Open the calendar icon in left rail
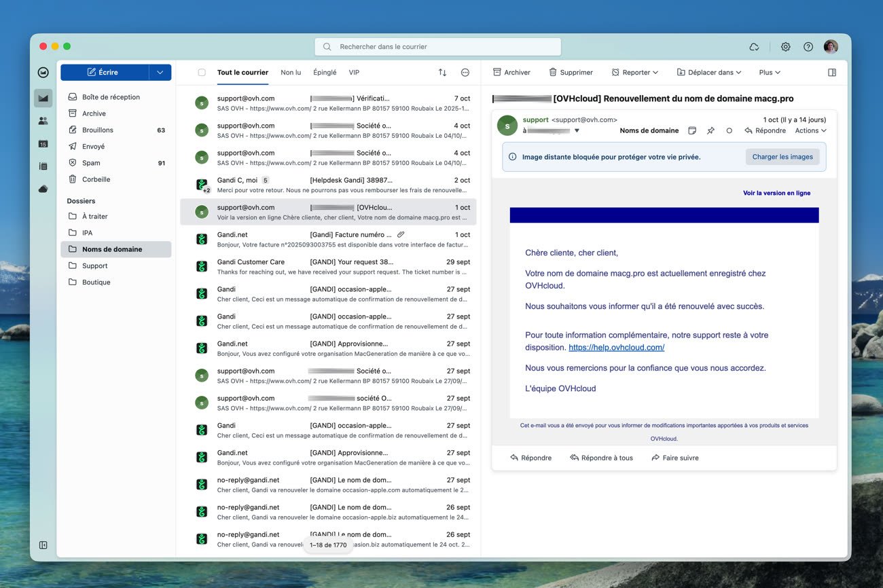 [43, 144]
